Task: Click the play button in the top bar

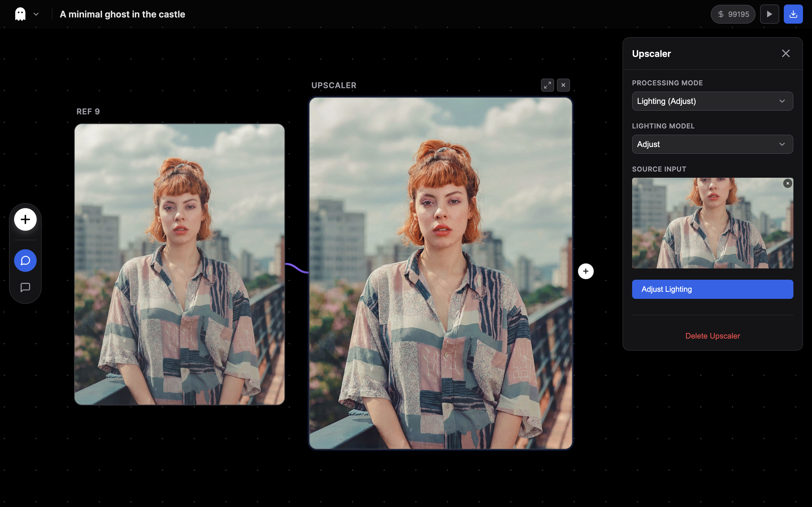Action: 769,14
